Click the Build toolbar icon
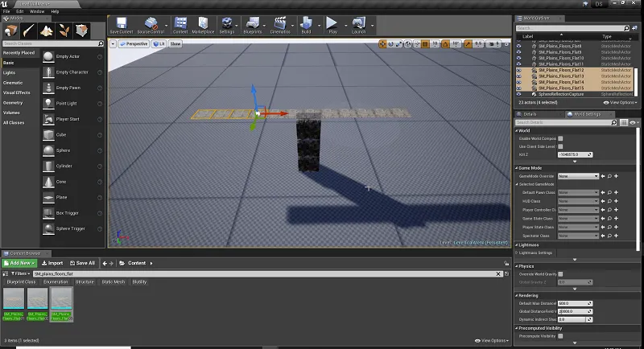The width and height of the screenshot is (644, 349). 306,26
